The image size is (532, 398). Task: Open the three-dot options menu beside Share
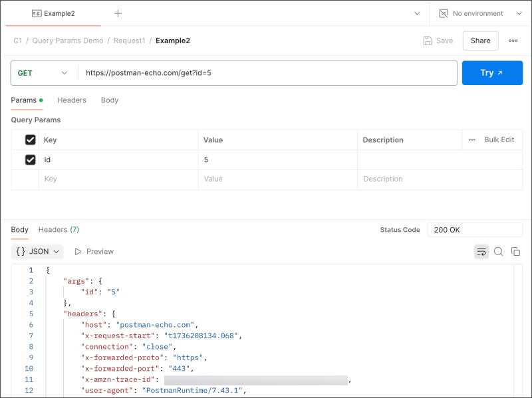(x=513, y=41)
